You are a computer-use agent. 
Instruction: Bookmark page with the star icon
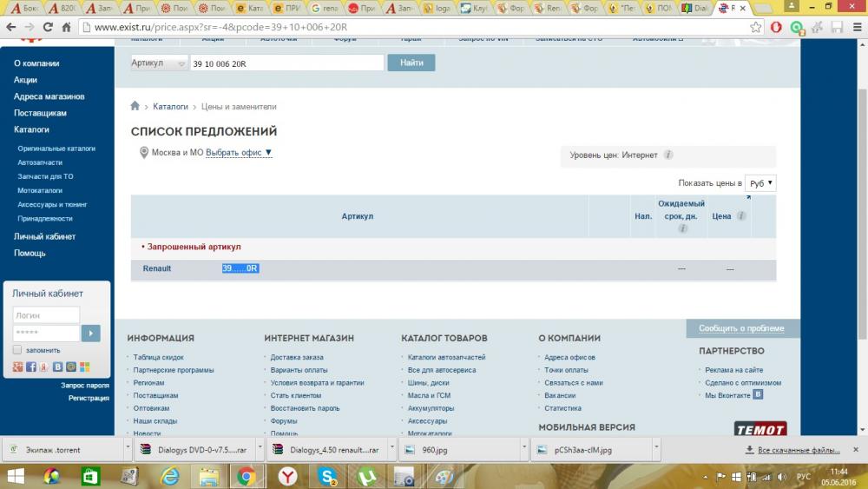point(755,27)
